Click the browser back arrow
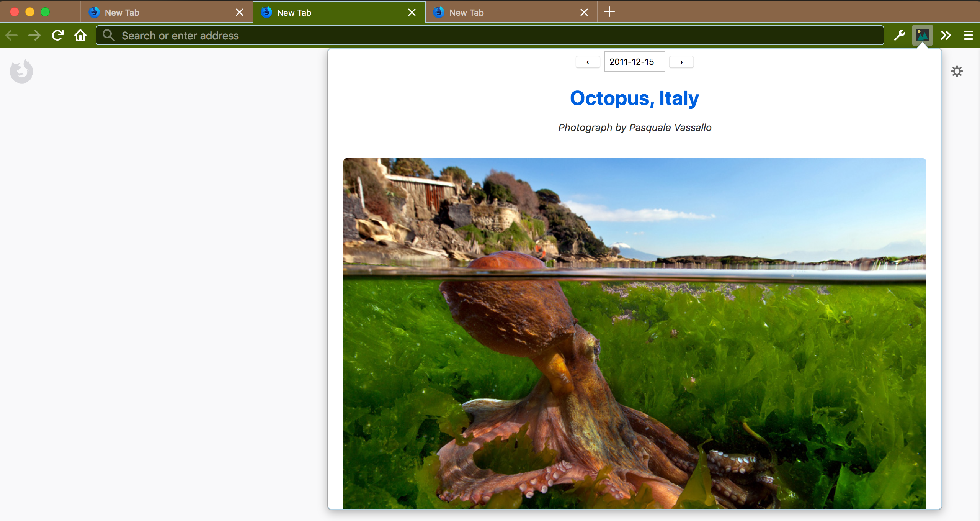The height and width of the screenshot is (521, 980). tap(11, 36)
